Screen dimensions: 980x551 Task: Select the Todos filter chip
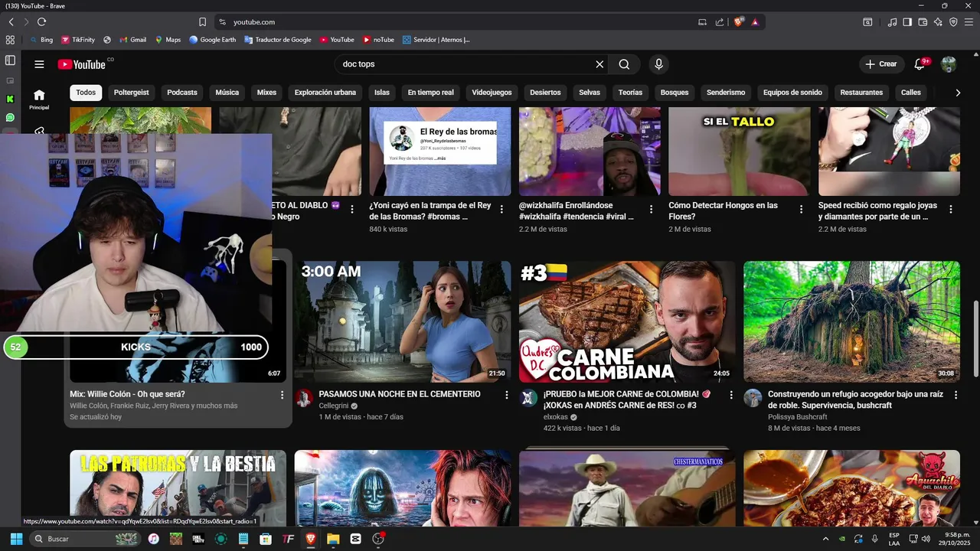(86, 93)
